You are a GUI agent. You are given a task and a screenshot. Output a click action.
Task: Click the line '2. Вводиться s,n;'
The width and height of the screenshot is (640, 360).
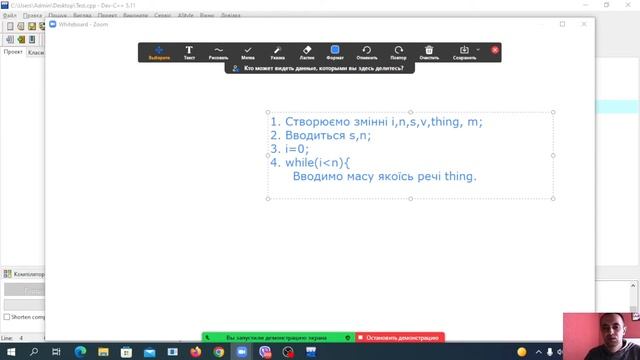point(321,135)
